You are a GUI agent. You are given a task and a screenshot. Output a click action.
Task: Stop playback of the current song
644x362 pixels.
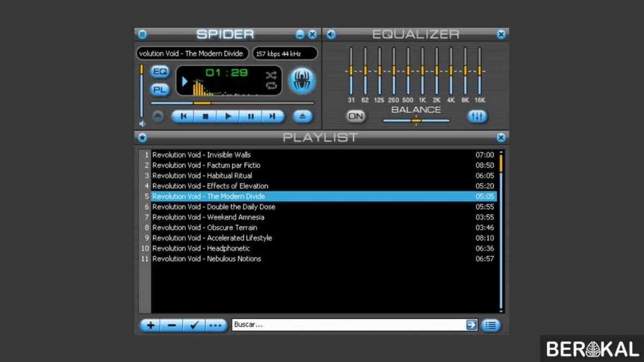pos(206,116)
